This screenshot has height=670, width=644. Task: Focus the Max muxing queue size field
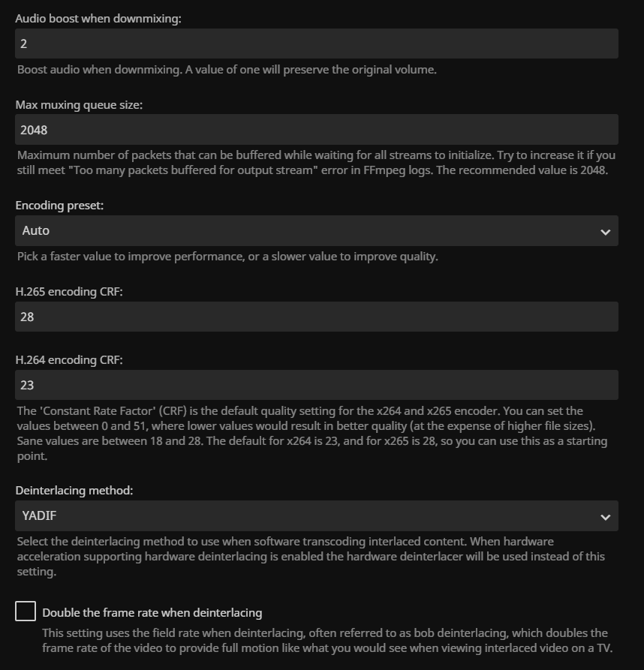point(316,130)
